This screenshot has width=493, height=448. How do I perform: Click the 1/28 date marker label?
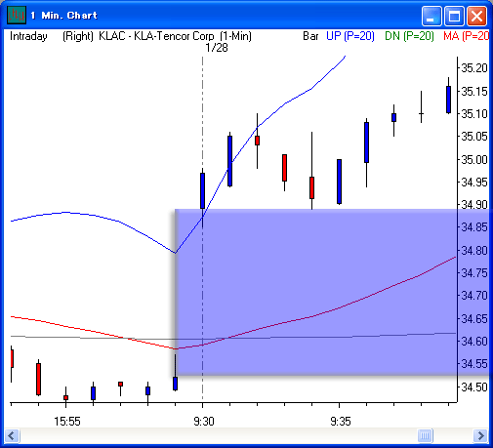coord(217,48)
